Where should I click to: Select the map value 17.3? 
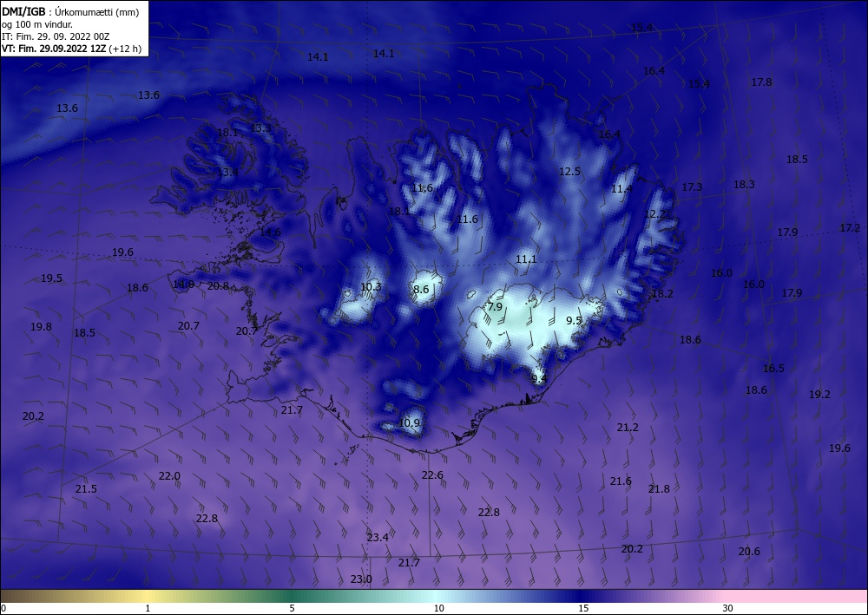coord(692,187)
